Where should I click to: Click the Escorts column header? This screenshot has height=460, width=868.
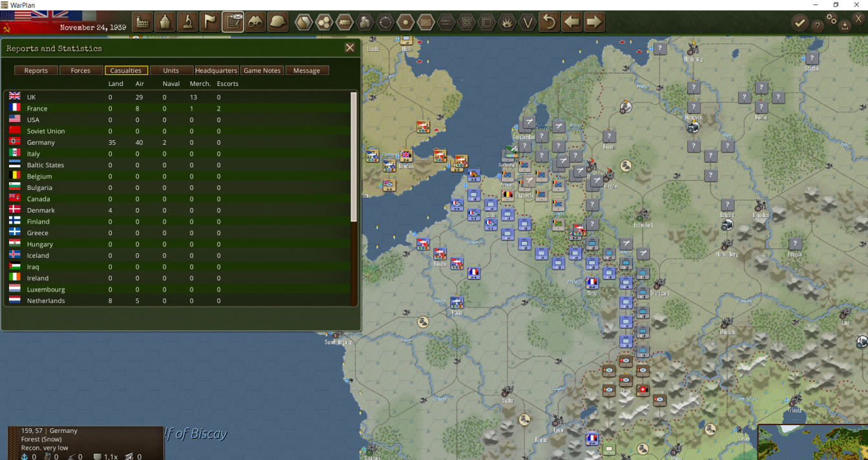tap(228, 83)
